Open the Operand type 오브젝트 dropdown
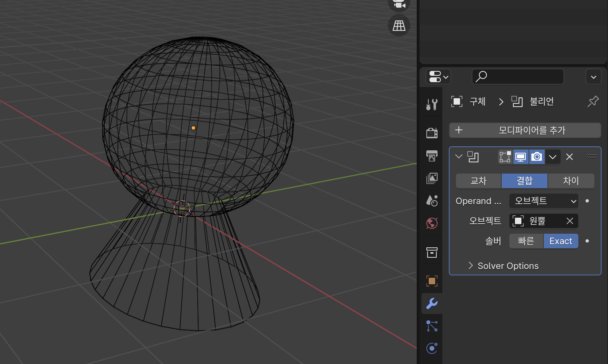Image resolution: width=608 pixels, height=364 pixels. [x=544, y=201]
